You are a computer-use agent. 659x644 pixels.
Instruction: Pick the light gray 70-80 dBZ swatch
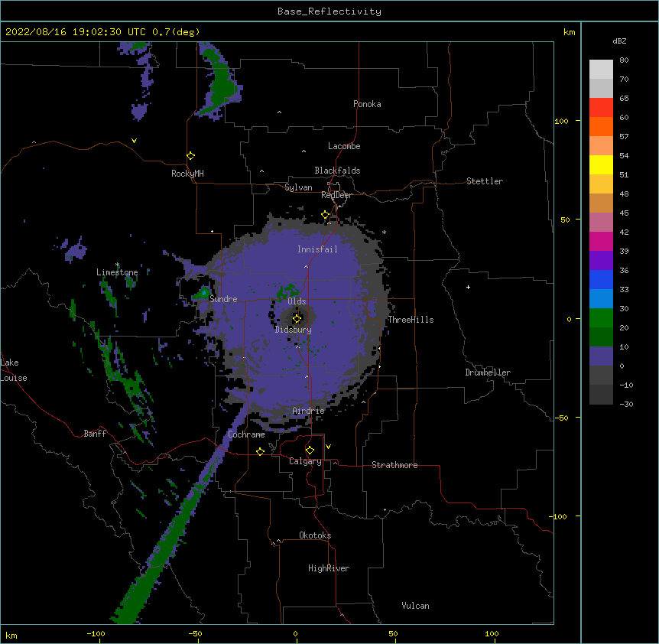pyautogui.click(x=601, y=69)
